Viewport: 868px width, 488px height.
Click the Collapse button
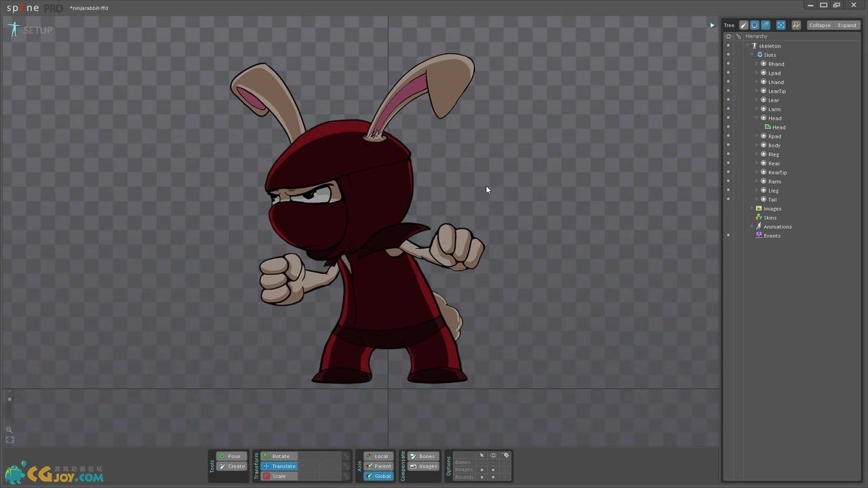pyautogui.click(x=820, y=25)
